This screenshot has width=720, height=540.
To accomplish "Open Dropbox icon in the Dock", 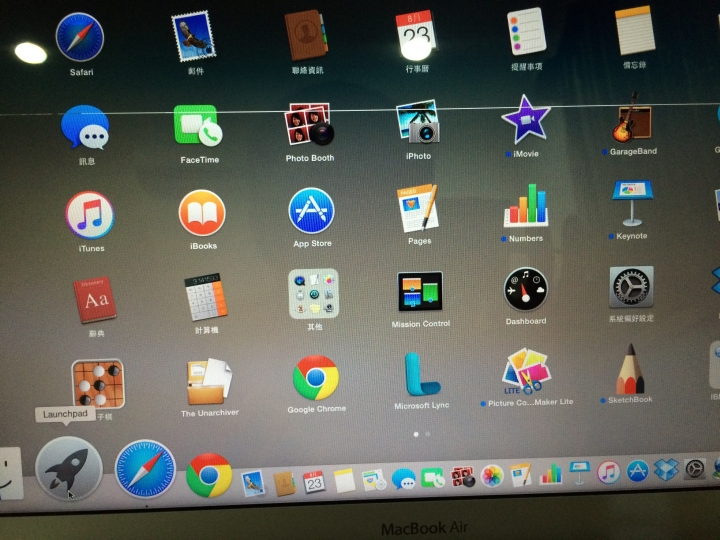I will (x=666, y=469).
